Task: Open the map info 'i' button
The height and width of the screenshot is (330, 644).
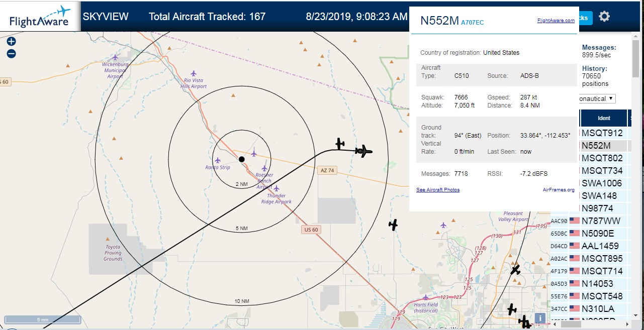Action: [540, 317]
